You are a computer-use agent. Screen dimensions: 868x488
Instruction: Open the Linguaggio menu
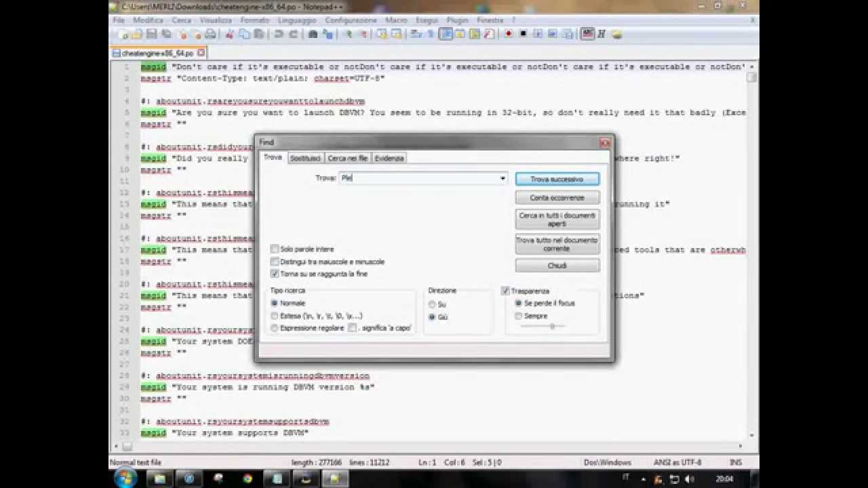(x=297, y=20)
